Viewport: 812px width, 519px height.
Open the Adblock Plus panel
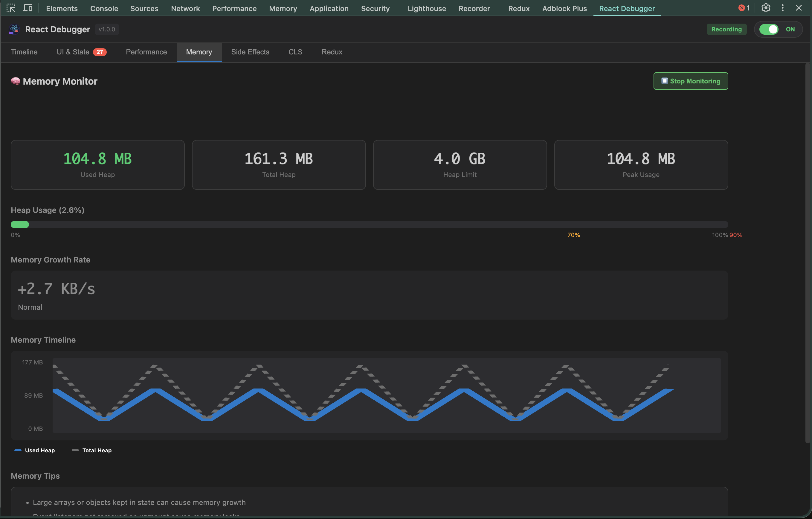pos(564,8)
